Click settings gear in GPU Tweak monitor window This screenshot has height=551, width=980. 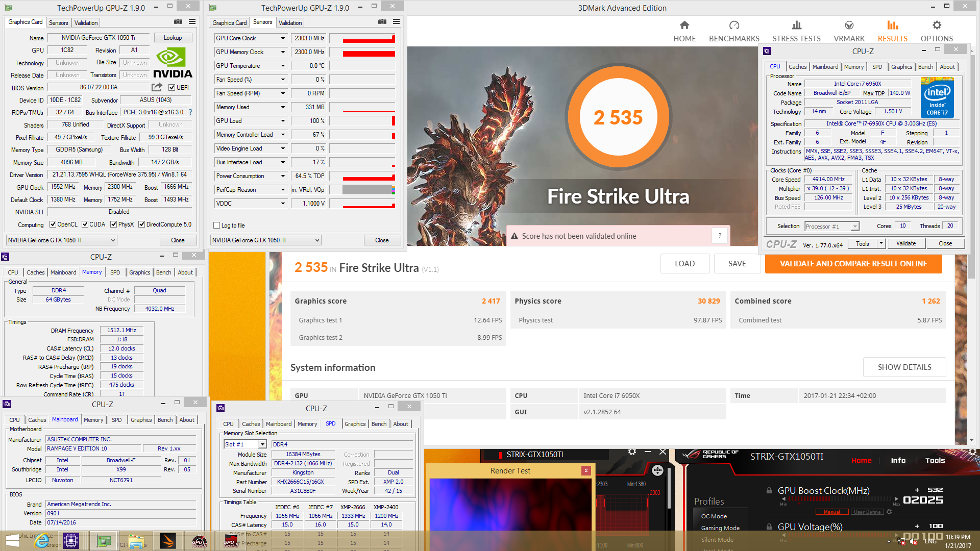(x=632, y=452)
